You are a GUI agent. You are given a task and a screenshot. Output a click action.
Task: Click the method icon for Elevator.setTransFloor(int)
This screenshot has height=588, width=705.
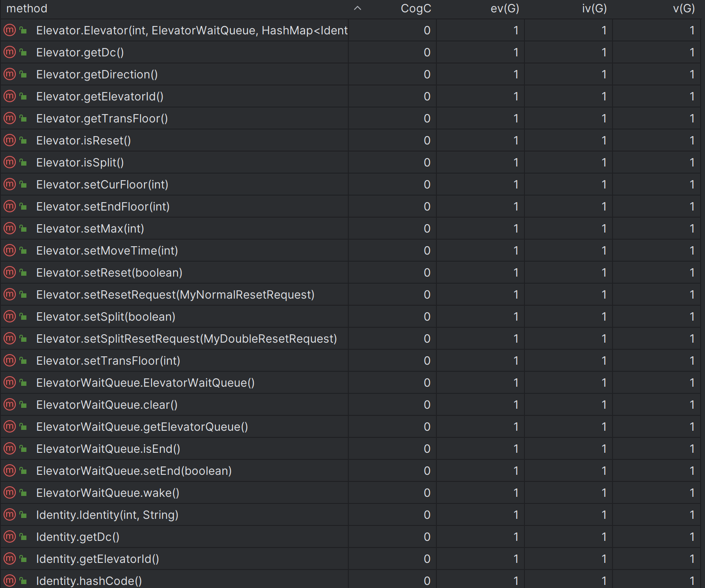click(x=10, y=360)
